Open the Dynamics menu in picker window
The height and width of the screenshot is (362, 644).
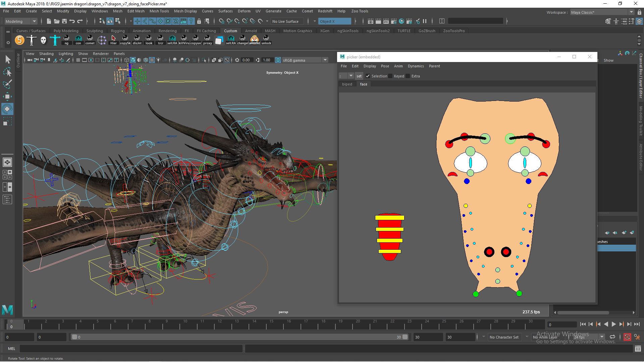(416, 66)
